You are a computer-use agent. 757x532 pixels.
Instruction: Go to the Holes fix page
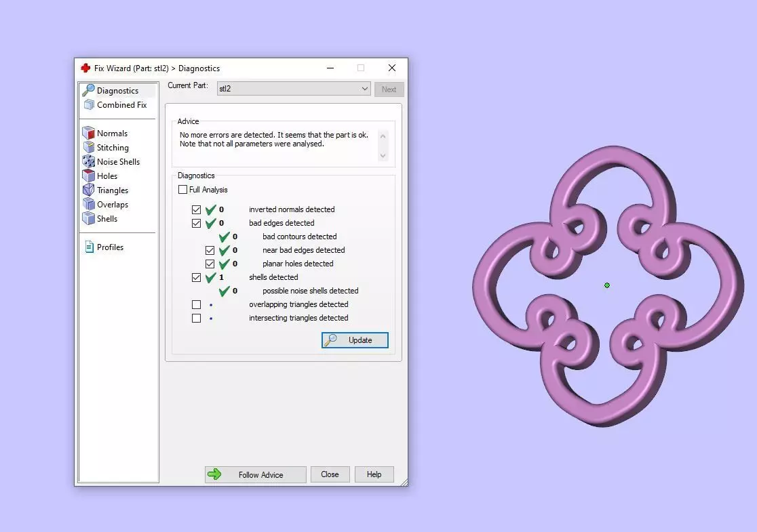(107, 176)
